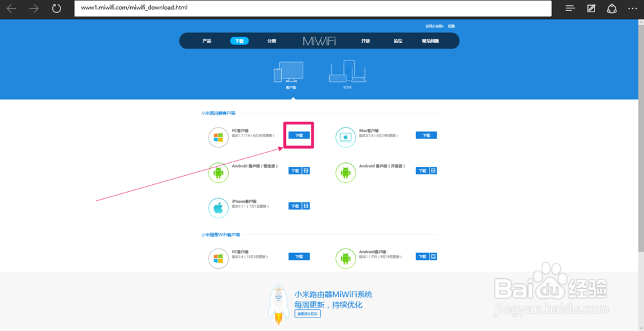Go back with the browser back arrow

click(x=11, y=8)
